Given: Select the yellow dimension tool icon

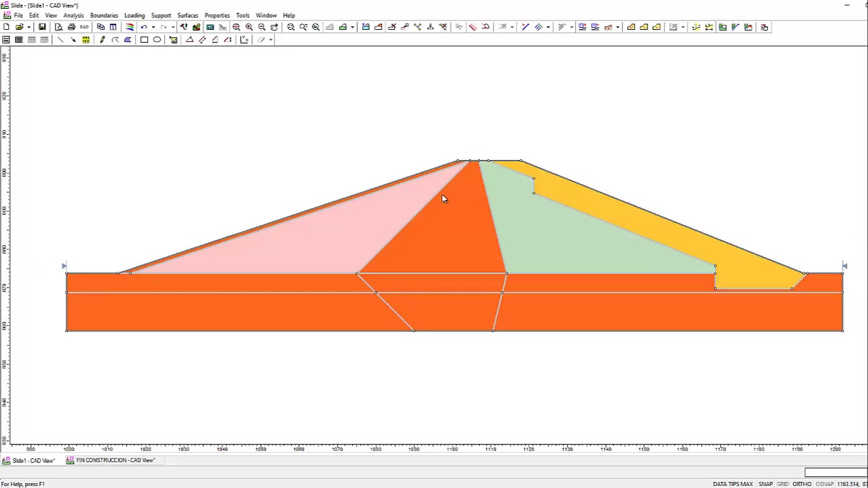Looking at the screenshot, I should click(86, 40).
